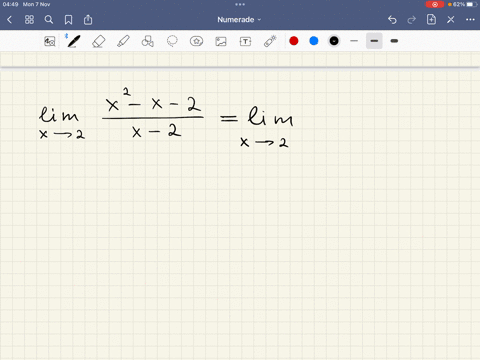Select the medium stroke width
480x360 pixels.
[x=374, y=41]
